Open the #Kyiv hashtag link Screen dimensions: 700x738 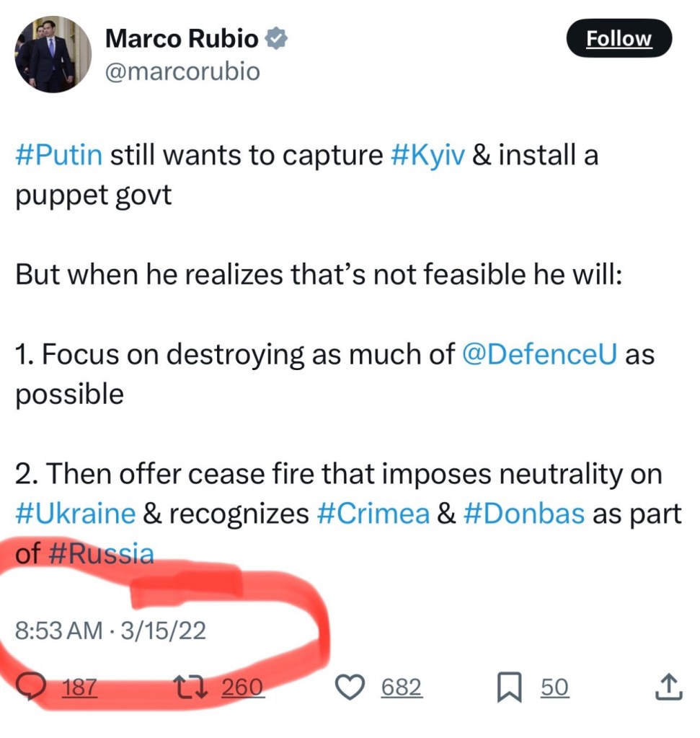[428, 156]
